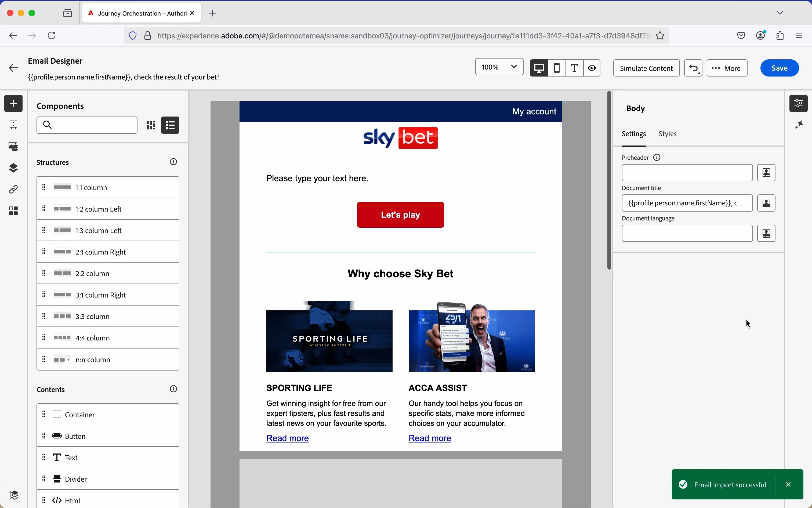Select the Button content component

(x=108, y=436)
